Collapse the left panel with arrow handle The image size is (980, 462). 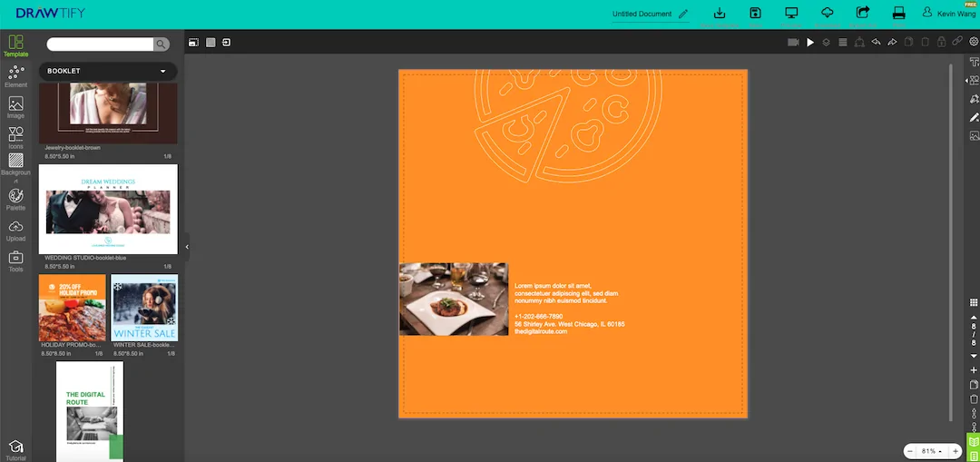pos(187,247)
